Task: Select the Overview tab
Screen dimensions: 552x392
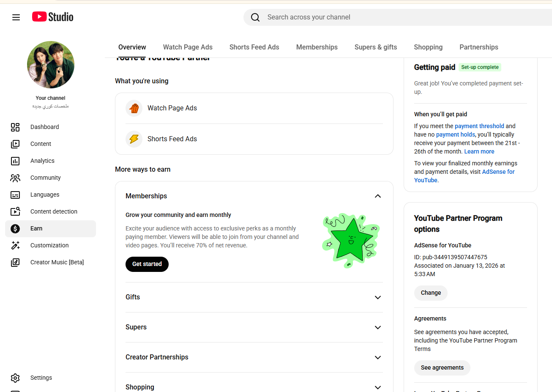Action: tap(132, 47)
